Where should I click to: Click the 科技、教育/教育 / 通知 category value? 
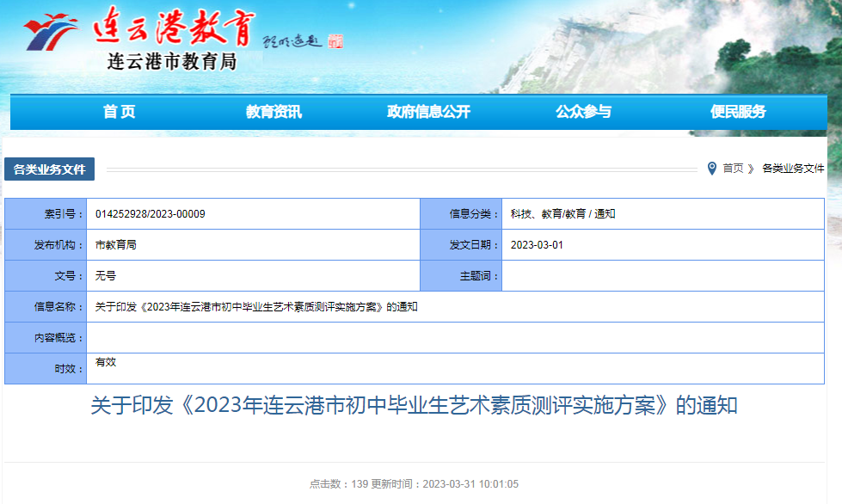(x=562, y=214)
